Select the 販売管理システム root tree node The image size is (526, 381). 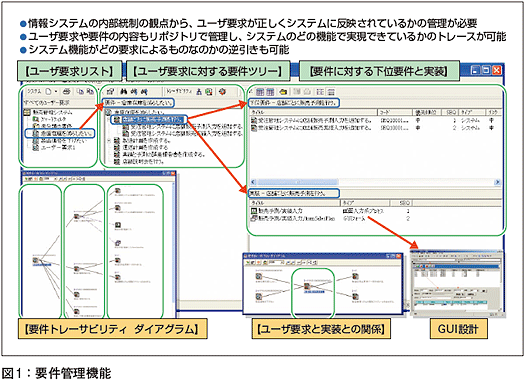pos(49,113)
